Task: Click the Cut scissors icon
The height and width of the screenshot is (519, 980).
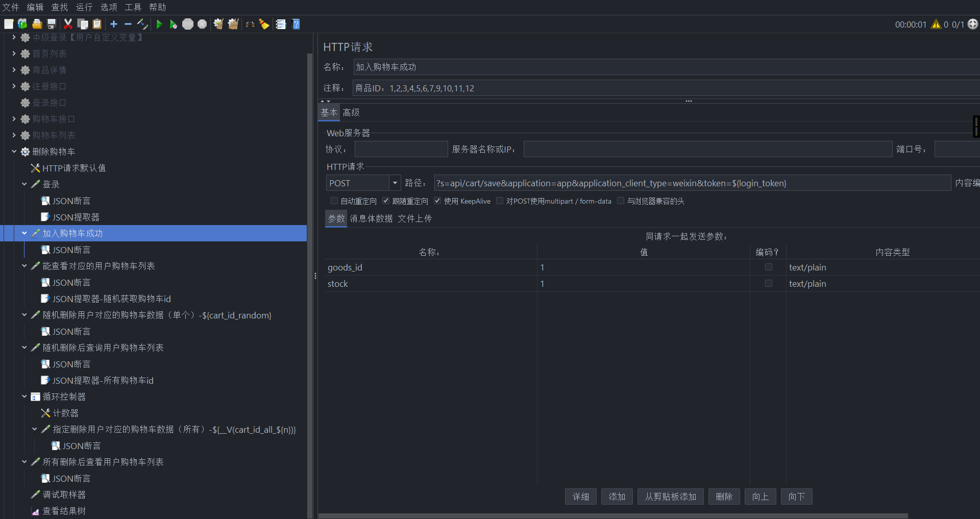Action: [x=68, y=24]
